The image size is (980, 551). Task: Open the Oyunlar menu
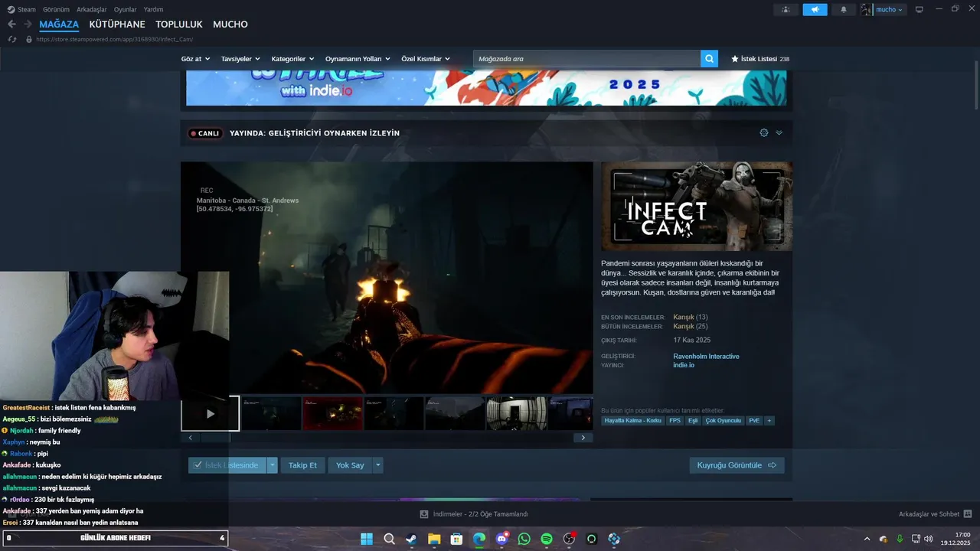(126, 9)
